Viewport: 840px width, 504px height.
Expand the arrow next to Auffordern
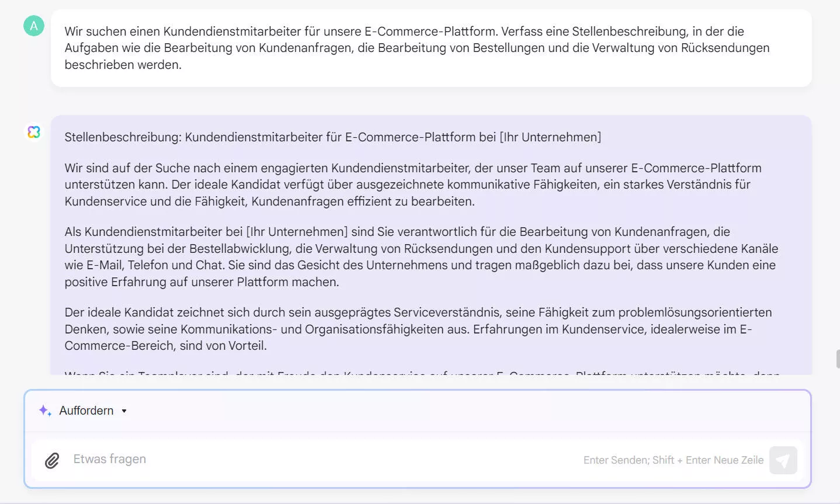(x=124, y=411)
